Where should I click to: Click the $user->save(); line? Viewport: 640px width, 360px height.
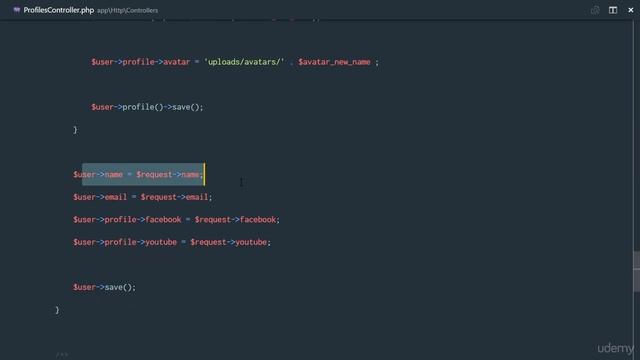104,287
